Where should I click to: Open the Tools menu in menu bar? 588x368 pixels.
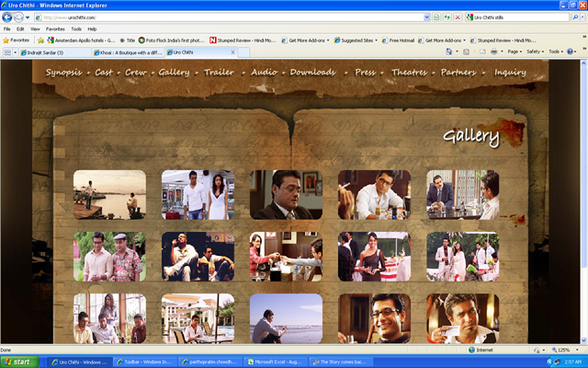[x=76, y=29]
